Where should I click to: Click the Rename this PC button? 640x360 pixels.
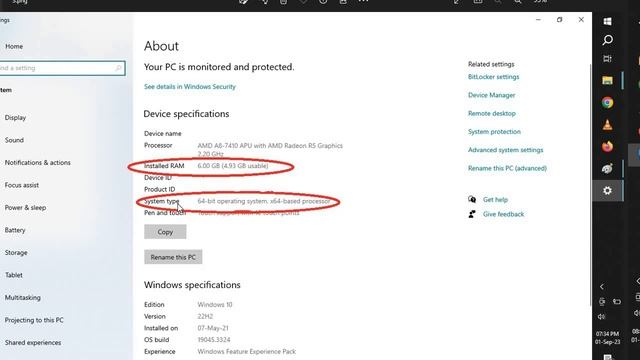click(173, 257)
